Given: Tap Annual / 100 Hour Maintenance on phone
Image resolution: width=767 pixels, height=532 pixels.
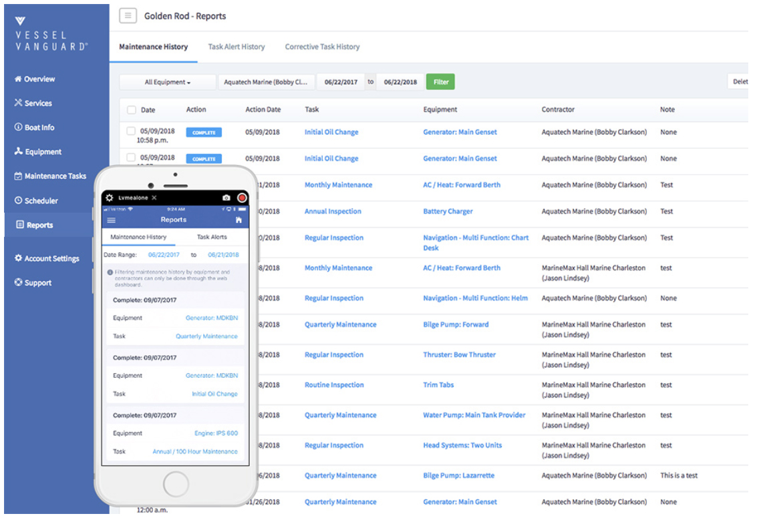Looking at the screenshot, I should 195,452.
